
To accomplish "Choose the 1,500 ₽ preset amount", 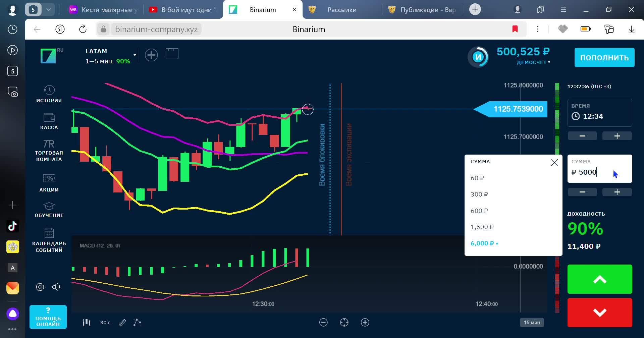I will [482, 227].
